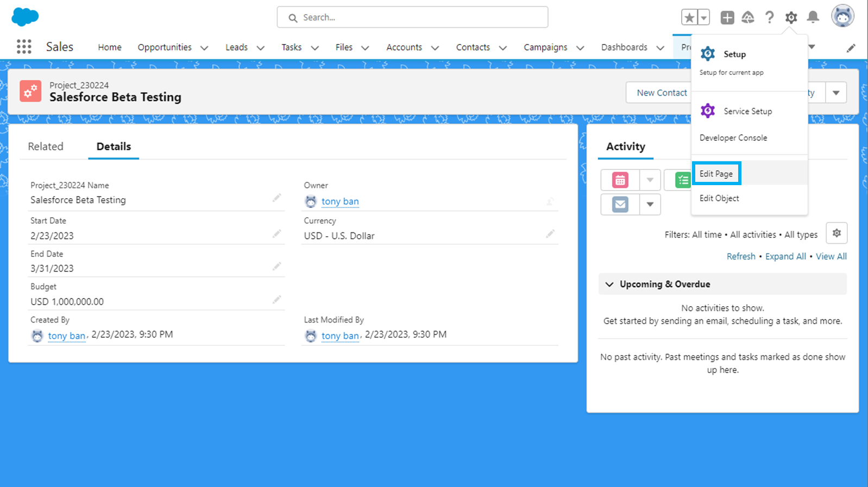Click the Currency value USD - U.S. Dollar
This screenshot has width=868, height=487.
pyautogui.click(x=339, y=236)
